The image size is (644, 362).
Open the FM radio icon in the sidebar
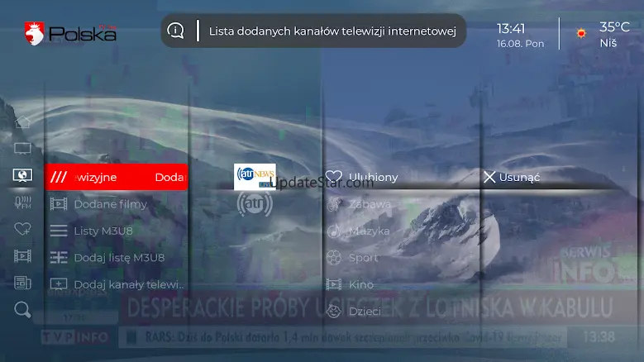(22, 202)
